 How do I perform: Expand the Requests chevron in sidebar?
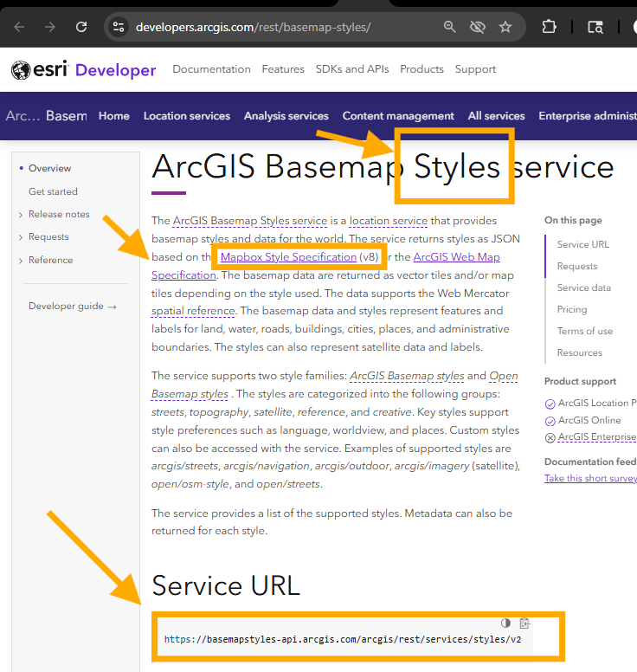21,237
